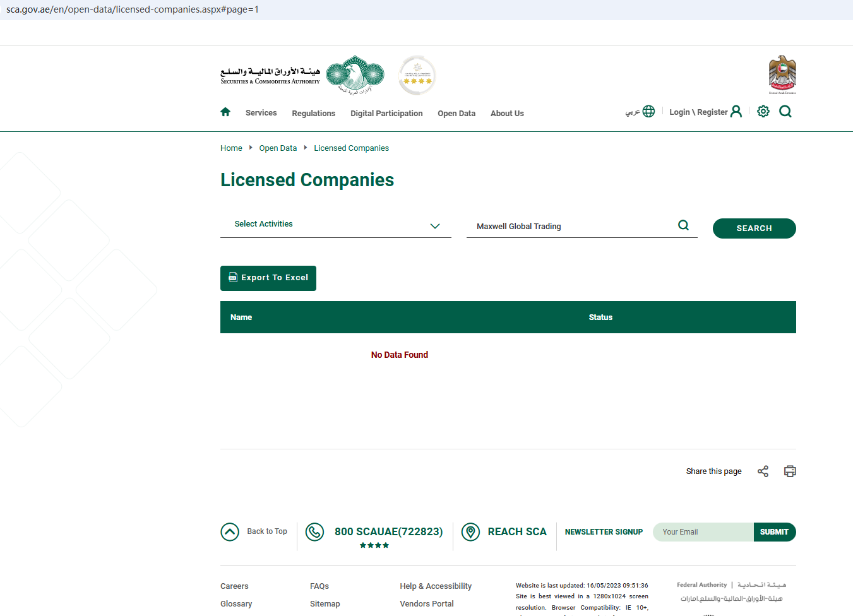Click the NEWSLETTER SIGNUP label

[604, 532]
